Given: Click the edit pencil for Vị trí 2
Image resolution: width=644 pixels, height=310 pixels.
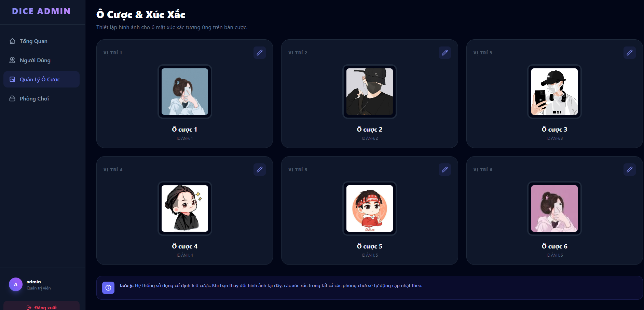Looking at the screenshot, I should coord(444,53).
